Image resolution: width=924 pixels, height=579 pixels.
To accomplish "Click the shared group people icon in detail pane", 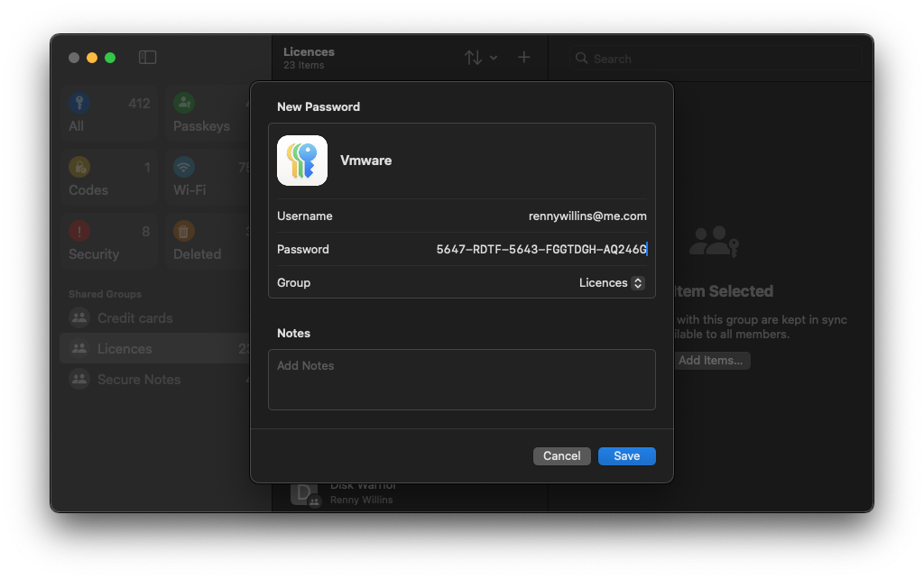I will 714,242.
